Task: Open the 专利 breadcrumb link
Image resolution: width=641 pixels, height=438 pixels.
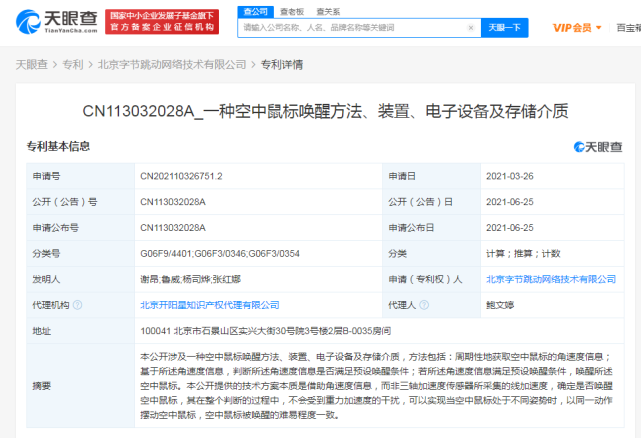Action: coord(73,65)
